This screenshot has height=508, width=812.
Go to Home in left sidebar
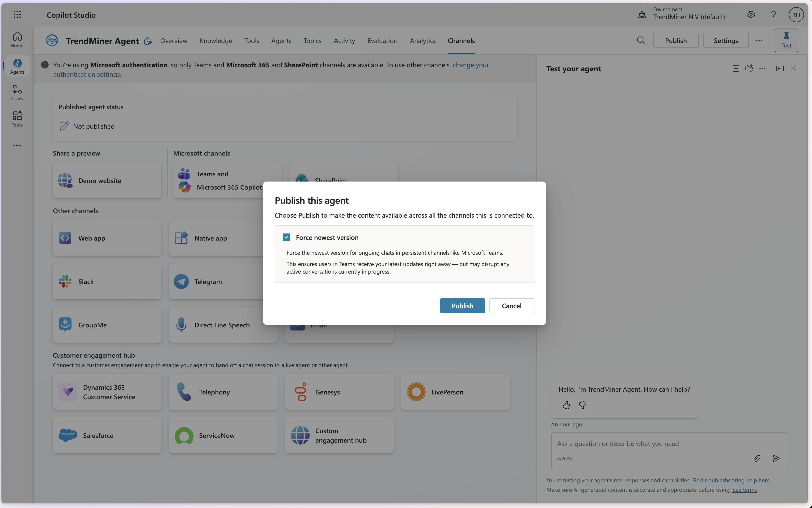coord(17,40)
